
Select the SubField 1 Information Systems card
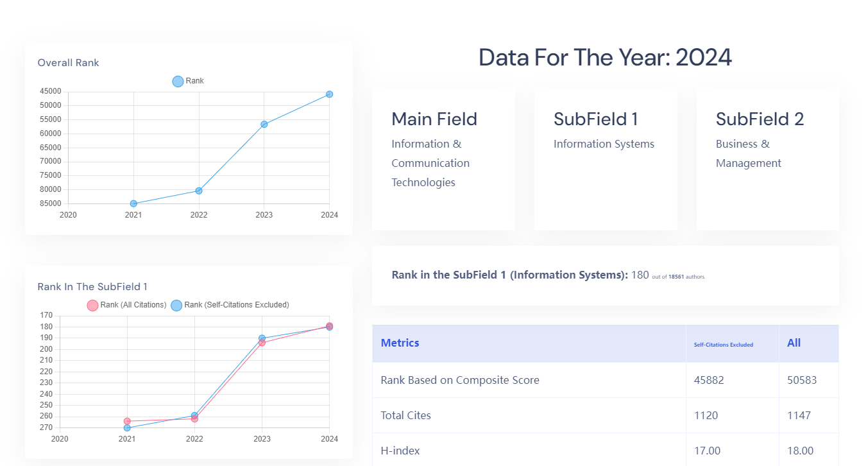[605, 159]
